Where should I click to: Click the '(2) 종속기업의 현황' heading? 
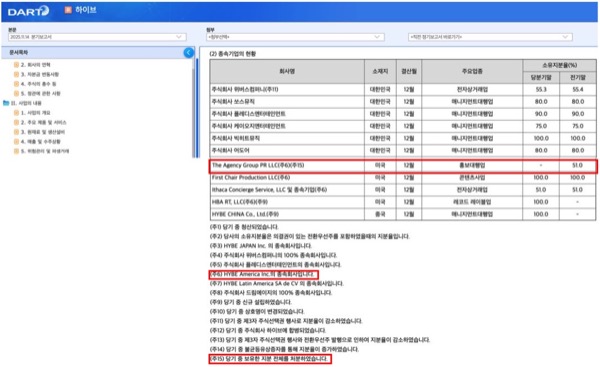[x=233, y=54]
